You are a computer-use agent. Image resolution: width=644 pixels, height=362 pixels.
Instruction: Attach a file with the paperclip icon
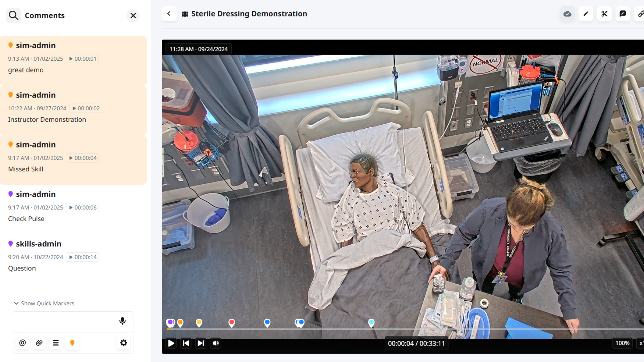pos(39,343)
